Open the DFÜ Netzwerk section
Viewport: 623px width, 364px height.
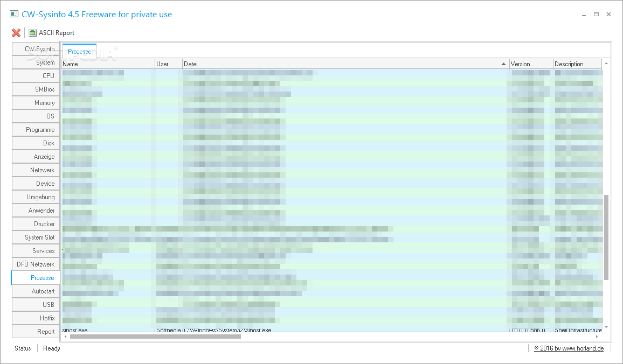coord(36,265)
